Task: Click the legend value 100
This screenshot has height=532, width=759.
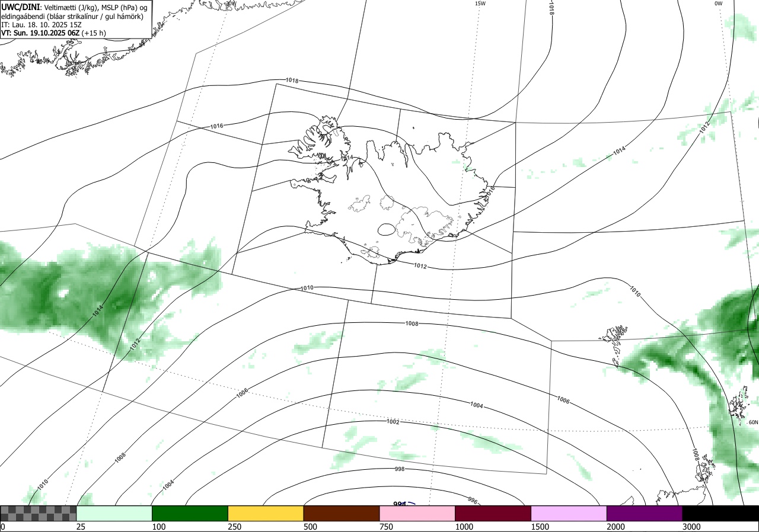Action: (x=159, y=527)
